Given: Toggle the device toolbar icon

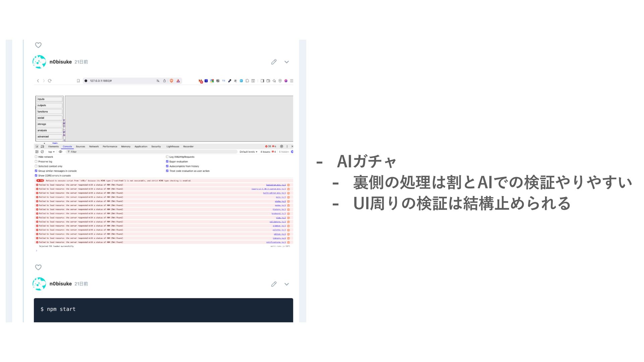Looking at the screenshot, I should [x=42, y=146].
